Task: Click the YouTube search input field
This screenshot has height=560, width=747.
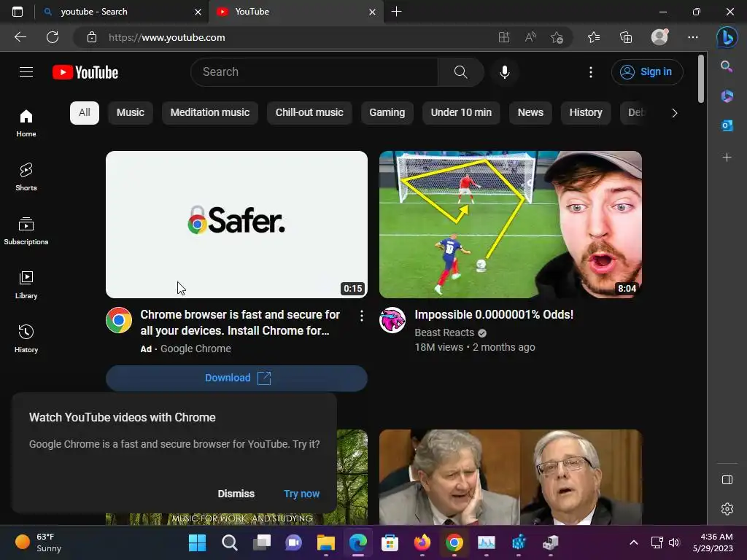Action: pos(314,72)
